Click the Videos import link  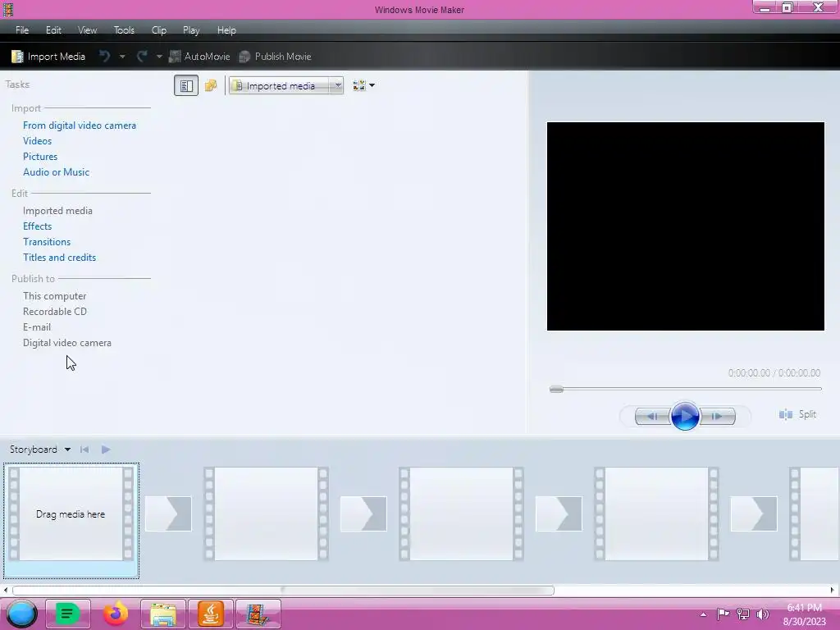click(x=37, y=141)
